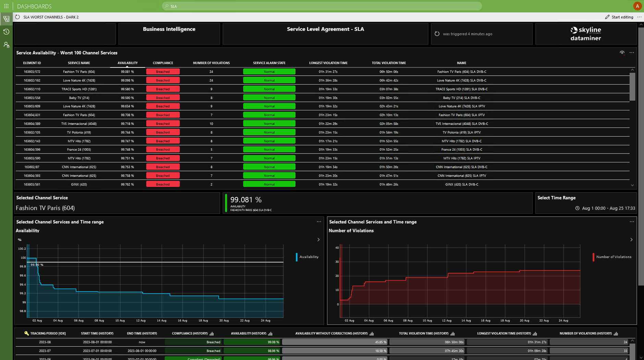Click SLA WORST CHANNELS - DARK 2 title
This screenshot has height=360, width=644.
point(51,17)
